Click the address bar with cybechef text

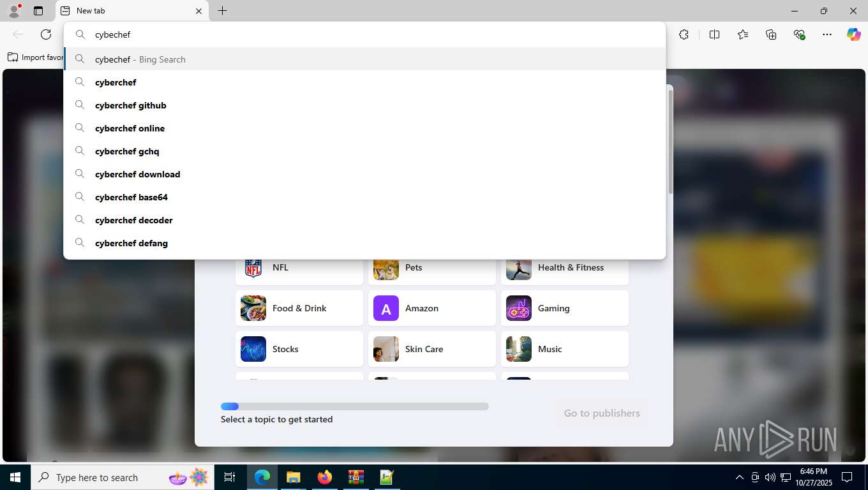coord(364,35)
